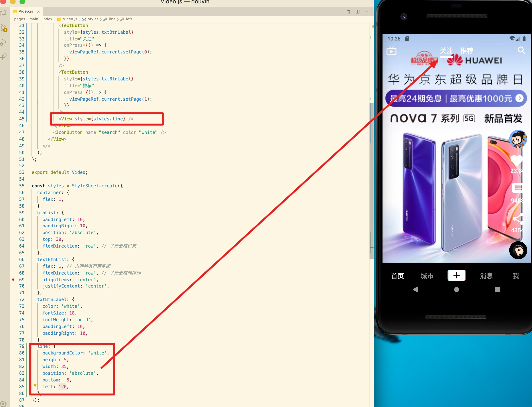
Task: Open the 消息 bottom tab
Action: coord(486,276)
